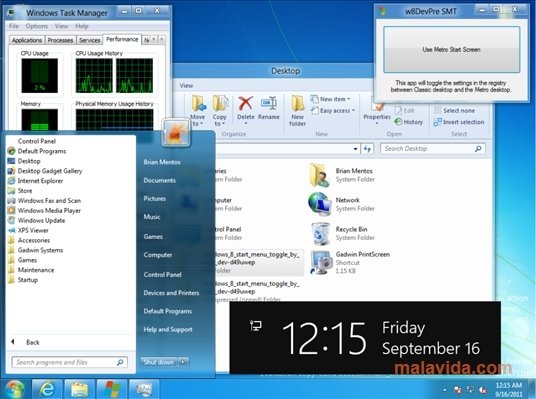Click Move to icon in Explorer ribbon

point(198,104)
